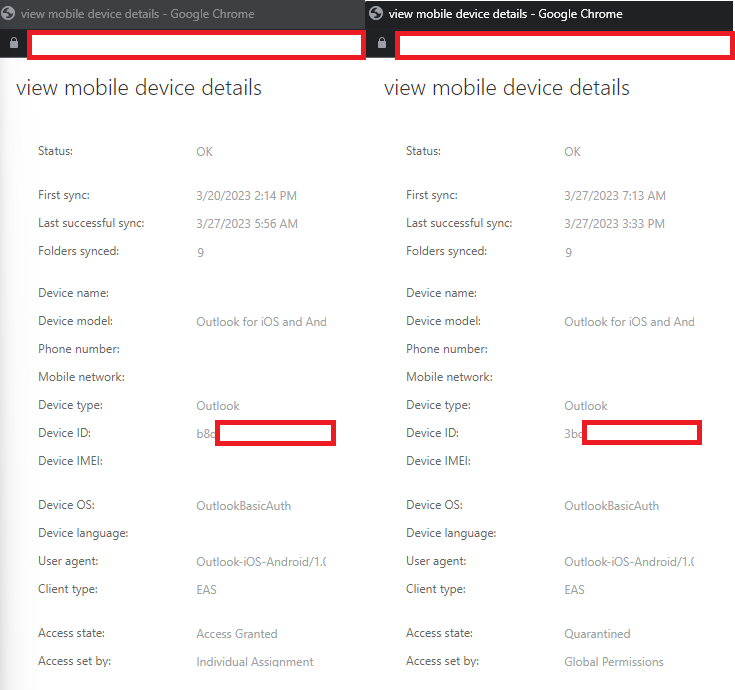This screenshot has width=735, height=690.
Task: Click first sync value 3/27/2023 7:13 AM
Action: pyautogui.click(x=615, y=195)
